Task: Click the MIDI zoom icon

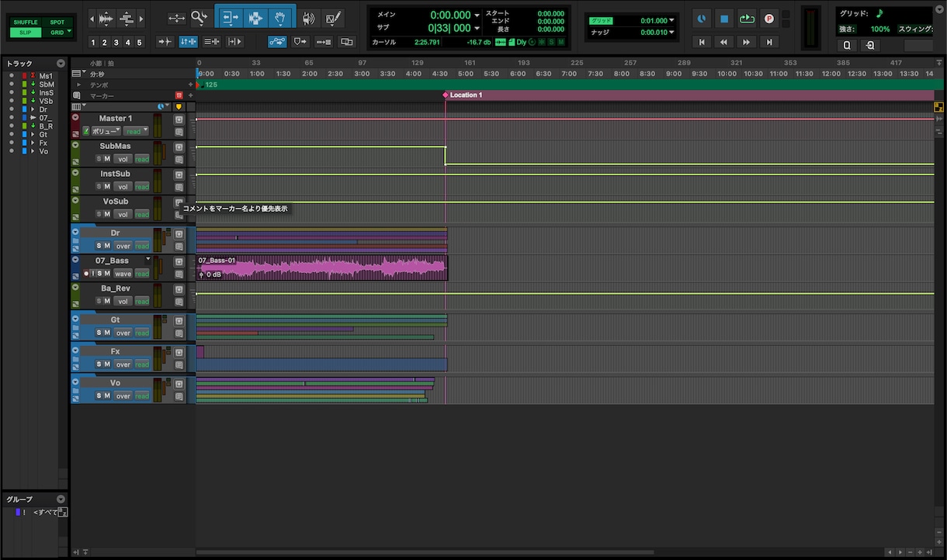Action: (x=127, y=19)
